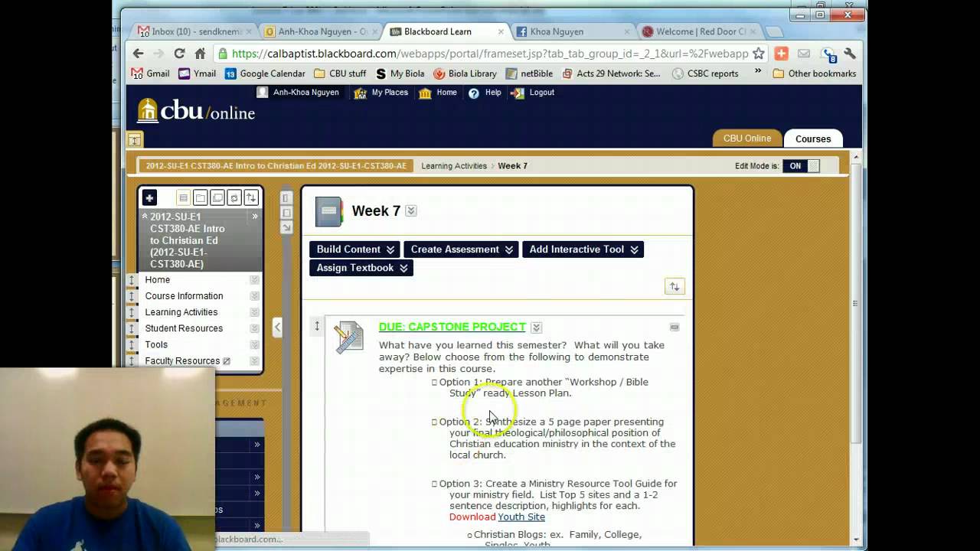The width and height of the screenshot is (980, 551).
Task: Click Home in top navigation
Action: click(438, 93)
